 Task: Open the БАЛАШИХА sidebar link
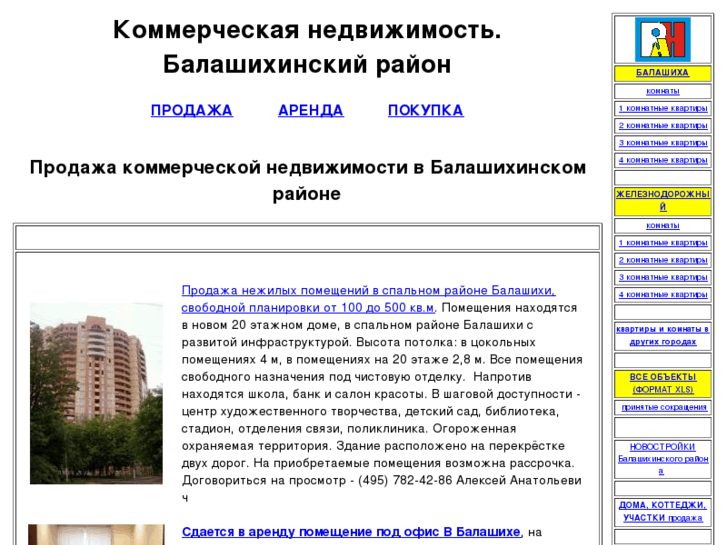(663, 73)
